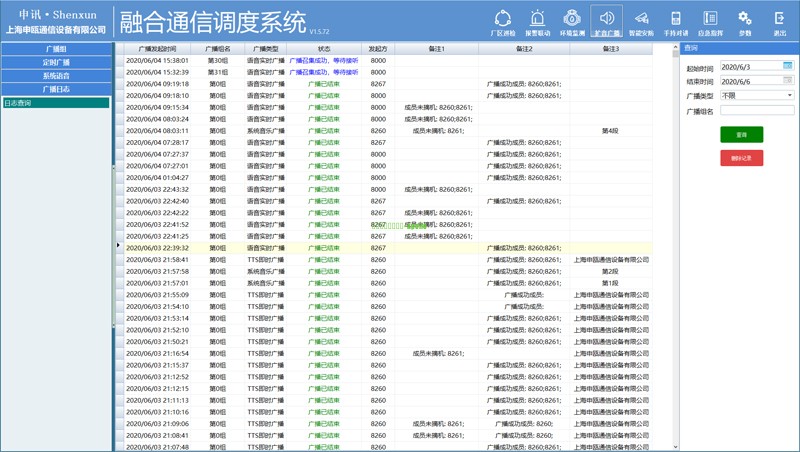Screen dimensions: 800x452
Task: Switch to 广播组 sidebar tab
Action: click(x=56, y=48)
